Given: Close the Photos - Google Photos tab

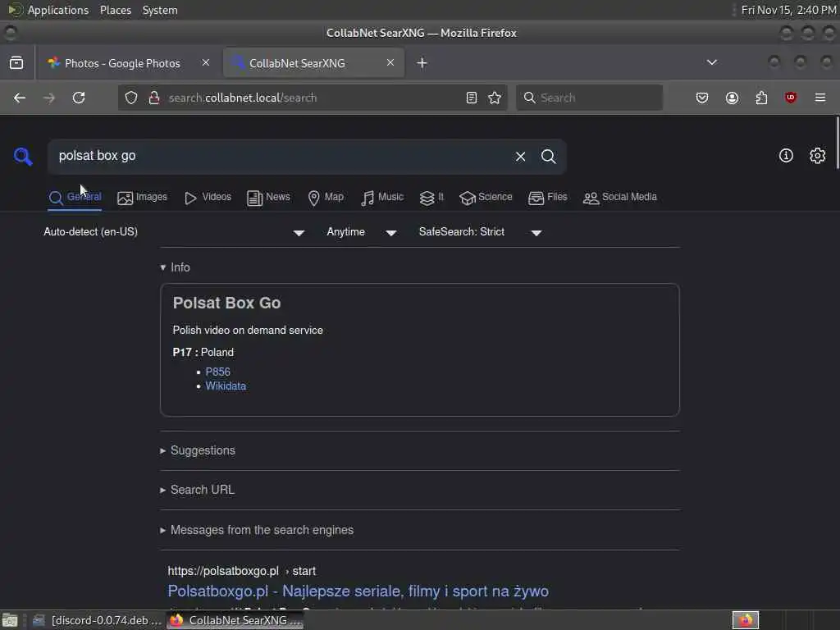Looking at the screenshot, I should point(206,62).
